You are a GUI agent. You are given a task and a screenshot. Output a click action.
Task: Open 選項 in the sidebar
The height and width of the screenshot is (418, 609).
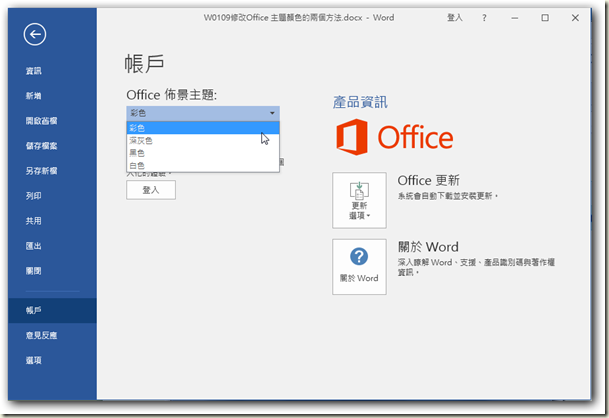click(x=34, y=360)
